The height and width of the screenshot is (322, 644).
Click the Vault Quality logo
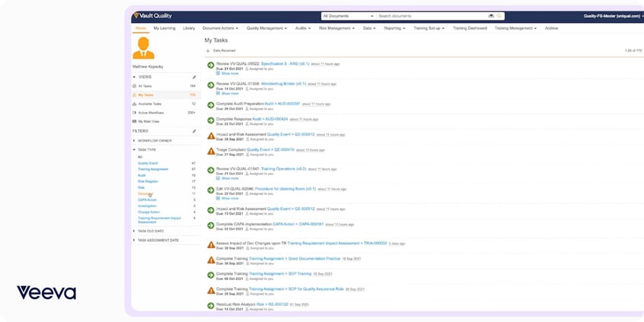(153, 16)
